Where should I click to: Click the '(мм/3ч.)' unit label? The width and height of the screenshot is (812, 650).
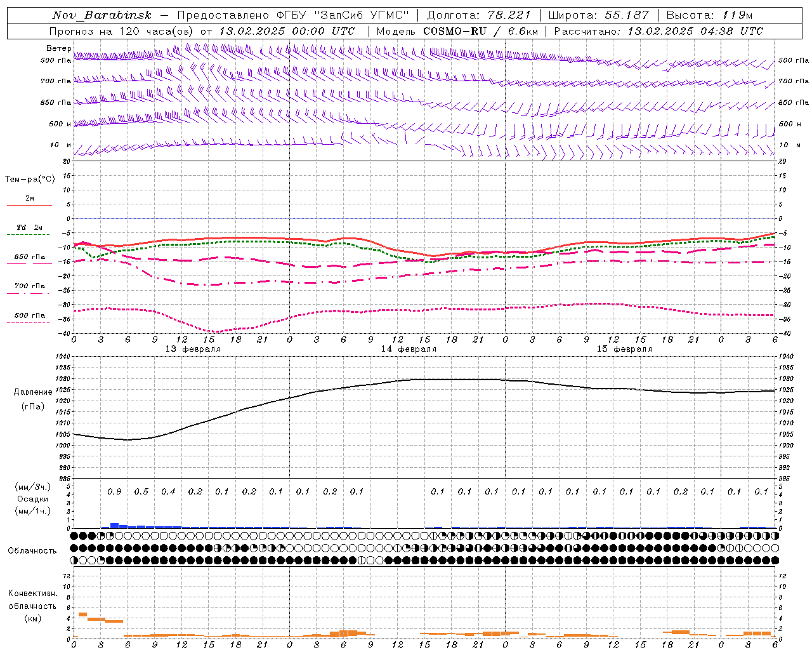tap(33, 487)
